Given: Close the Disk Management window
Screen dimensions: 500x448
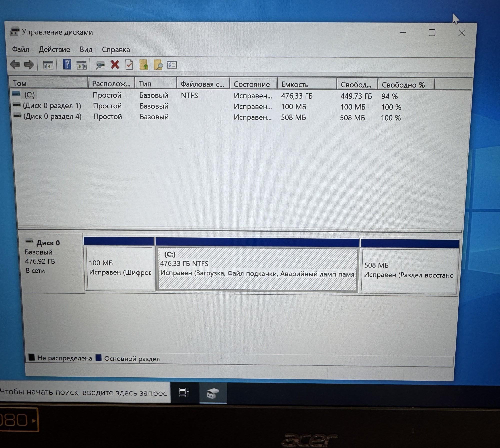Looking at the screenshot, I should pyautogui.click(x=462, y=33).
